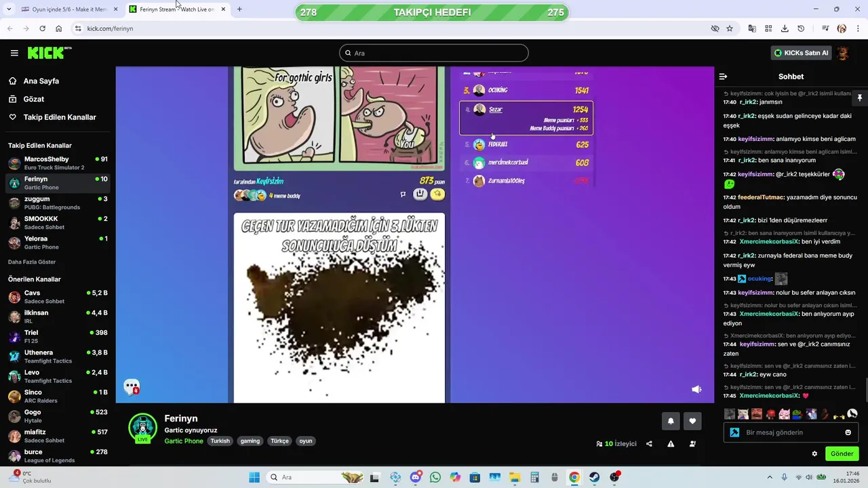The width and height of the screenshot is (868, 488).
Task: Open Yeloraa channel
Action: click(x=58, y=243)
